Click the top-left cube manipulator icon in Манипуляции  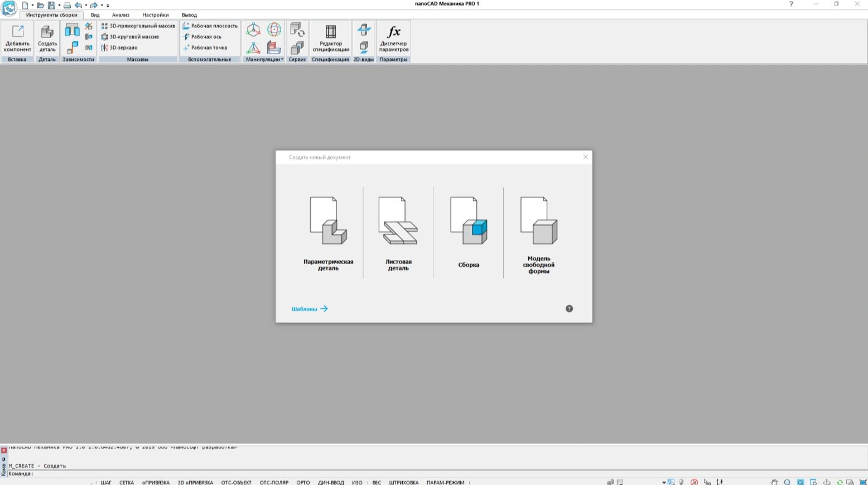[x=253, y=30]
